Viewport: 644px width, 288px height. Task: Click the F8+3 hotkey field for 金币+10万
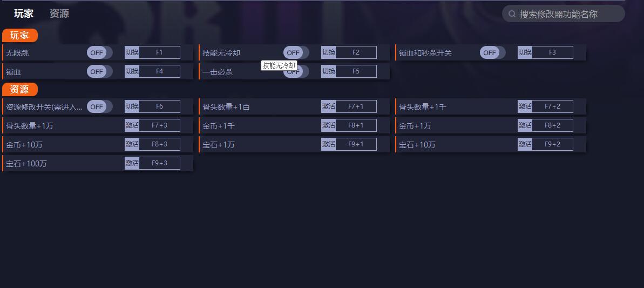(x=159, y=144)
